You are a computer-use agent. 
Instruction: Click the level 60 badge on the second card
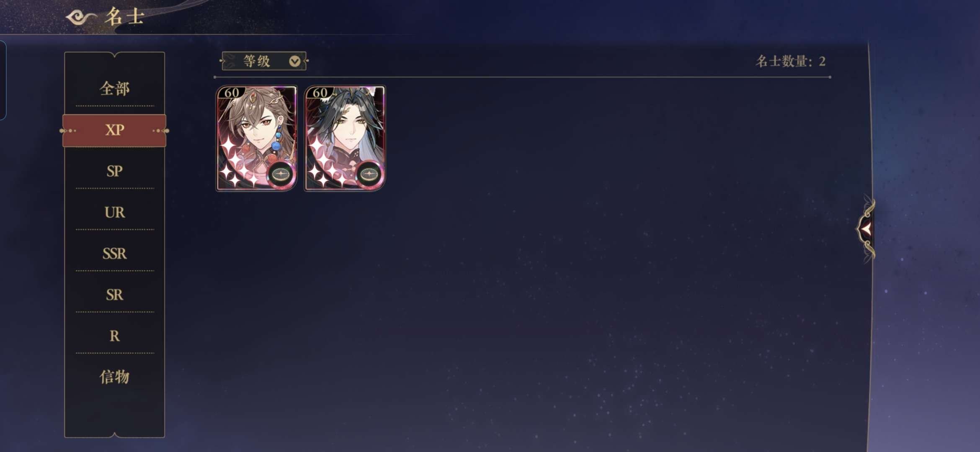[x=320, y=92]
